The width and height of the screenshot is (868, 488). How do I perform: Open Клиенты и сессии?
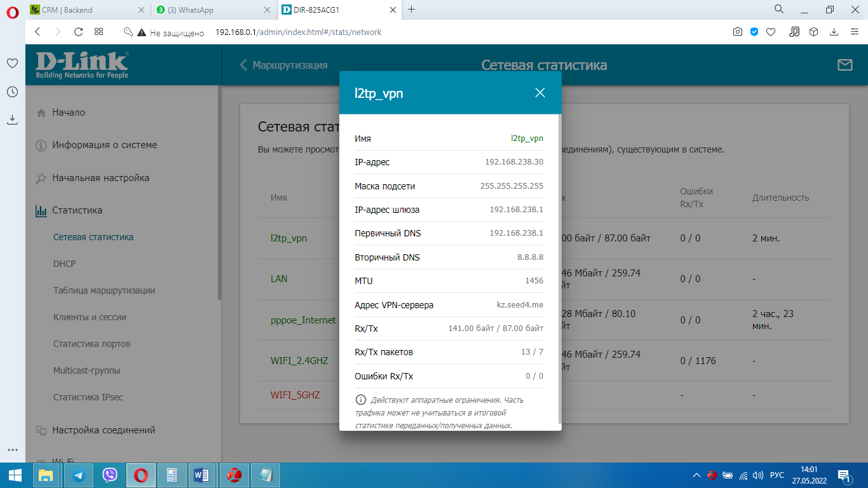coord(90,317)
